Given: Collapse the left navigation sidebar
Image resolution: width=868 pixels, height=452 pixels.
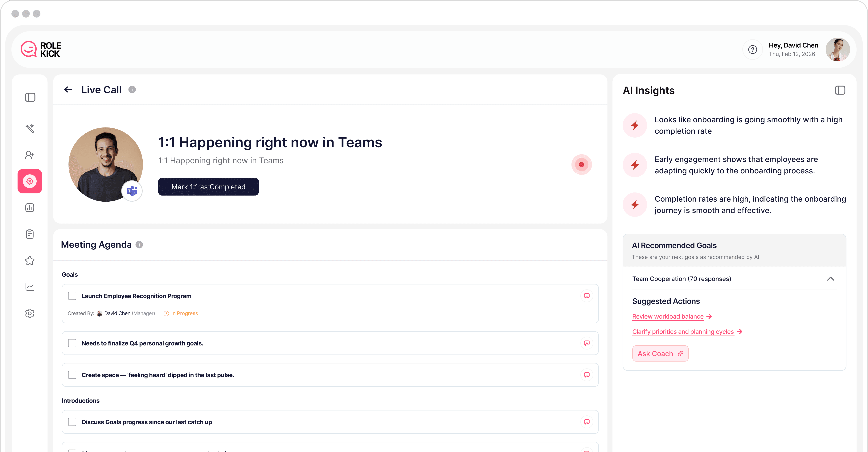Looking at the screenshot, I should tap(30, 97).
